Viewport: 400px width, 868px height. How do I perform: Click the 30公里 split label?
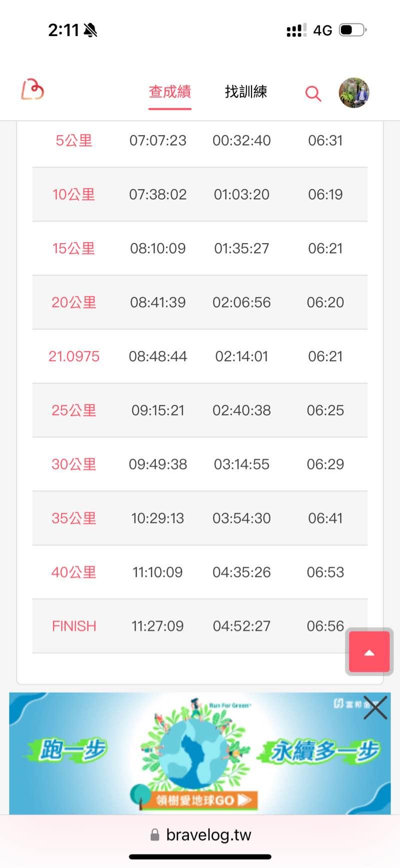coord(74,464)
